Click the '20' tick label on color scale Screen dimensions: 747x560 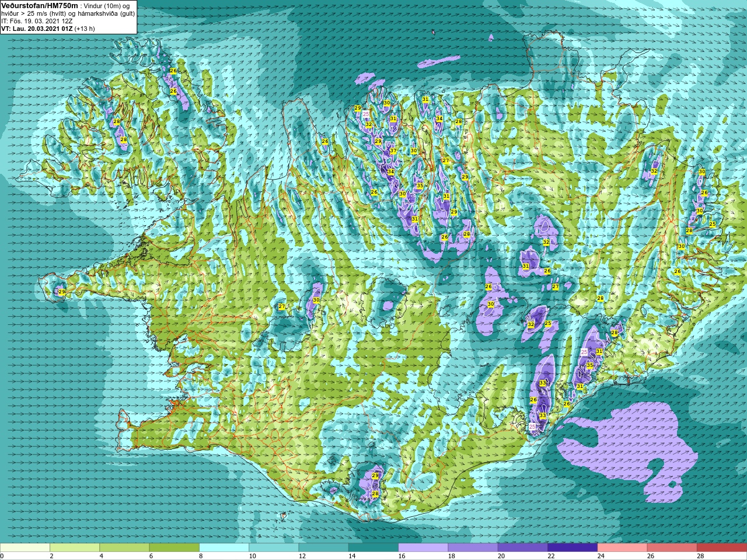501,556
